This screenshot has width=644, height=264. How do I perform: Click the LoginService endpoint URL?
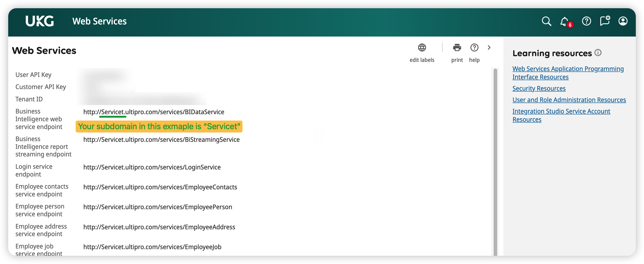(x=152, y=167)
